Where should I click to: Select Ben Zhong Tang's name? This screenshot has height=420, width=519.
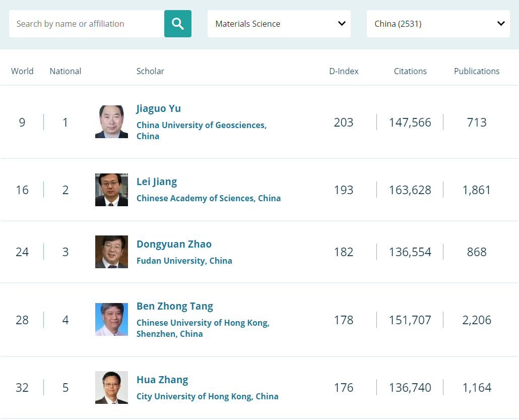(x=174, y=306)
